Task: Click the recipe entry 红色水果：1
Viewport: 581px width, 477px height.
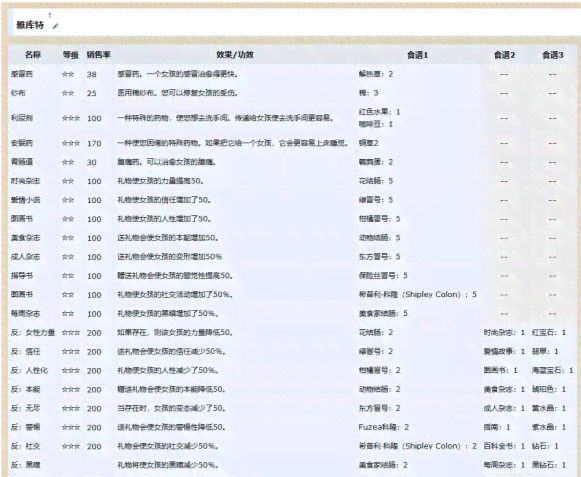Action: coord(379,112)
